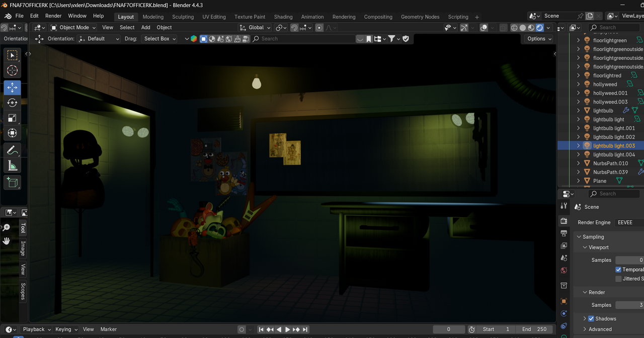Toggle proportional editing in the header
The height and width of the screenshot is (338, 644).
point(319,28)
